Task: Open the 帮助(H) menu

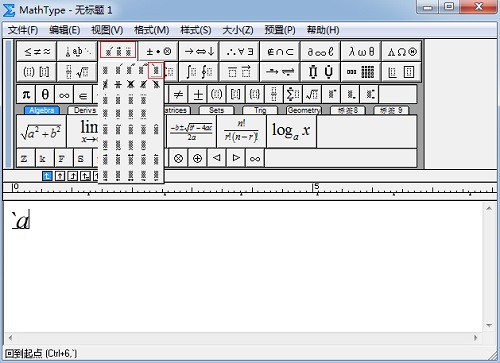Action: click(x=323, y=30)
